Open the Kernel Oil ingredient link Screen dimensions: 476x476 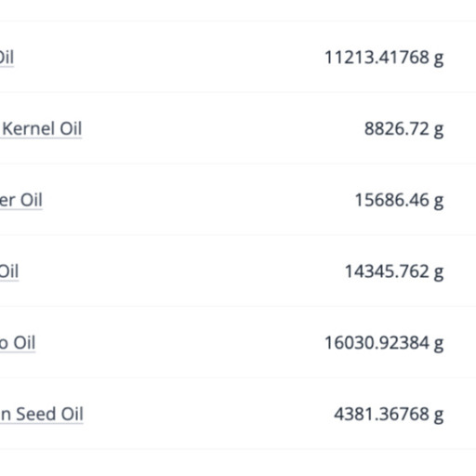41,128
